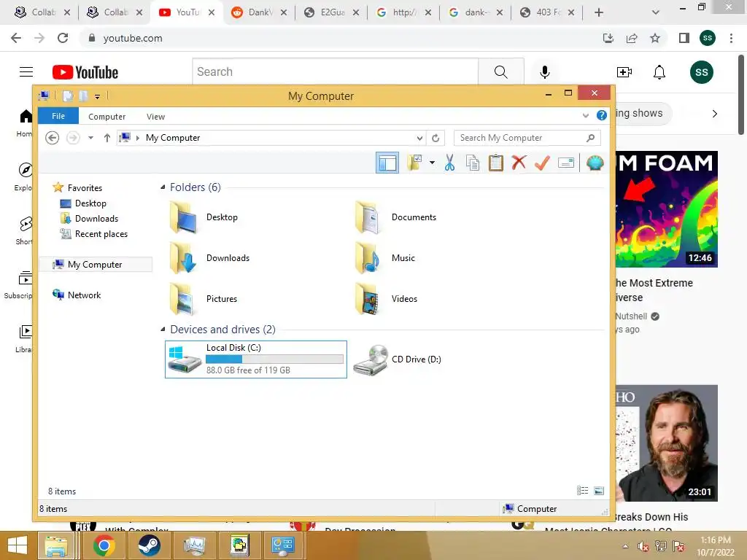The image size is (747, 560).
Task: Open the YouTube hamburger guide menu
Action: (26, 72)
